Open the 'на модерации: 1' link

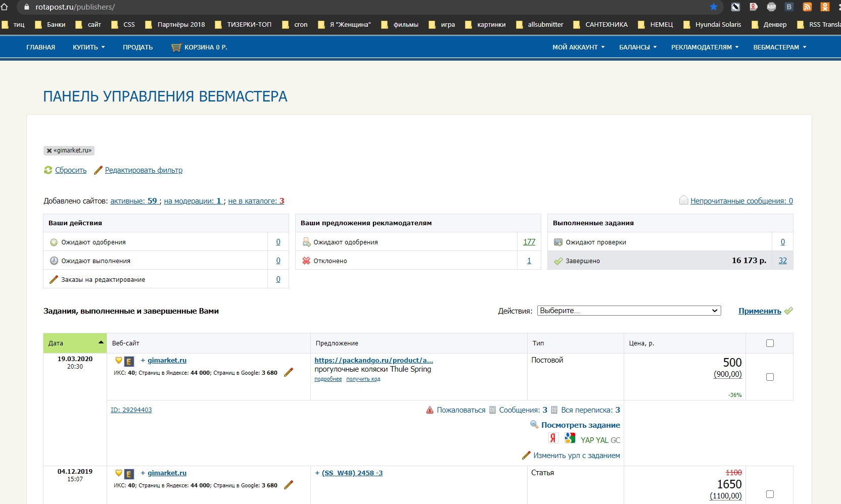(193, 201)
